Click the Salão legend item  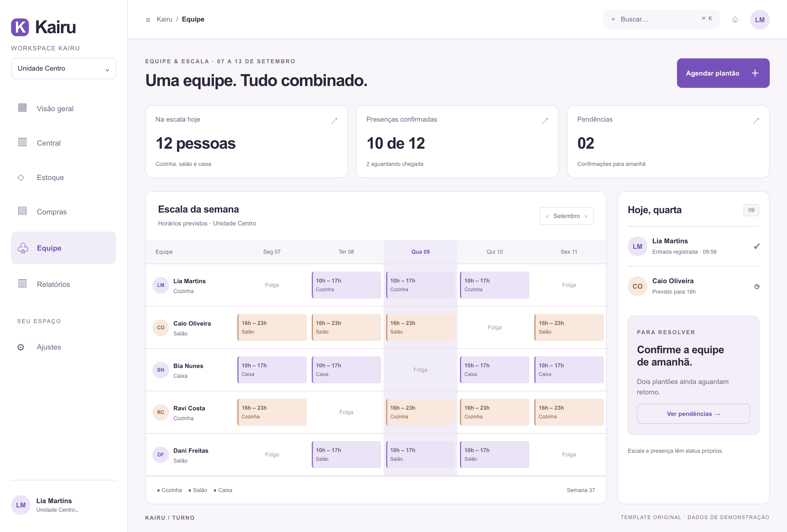(x=197, y=490)
